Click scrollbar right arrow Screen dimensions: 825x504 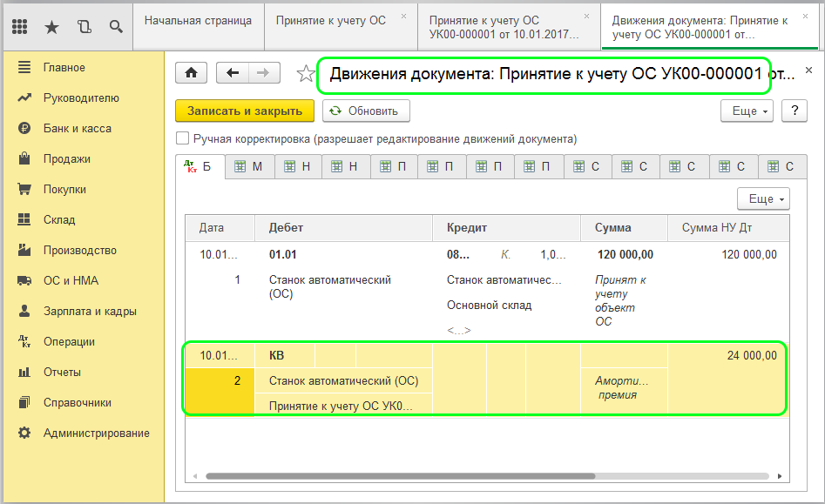click(780, 476)
